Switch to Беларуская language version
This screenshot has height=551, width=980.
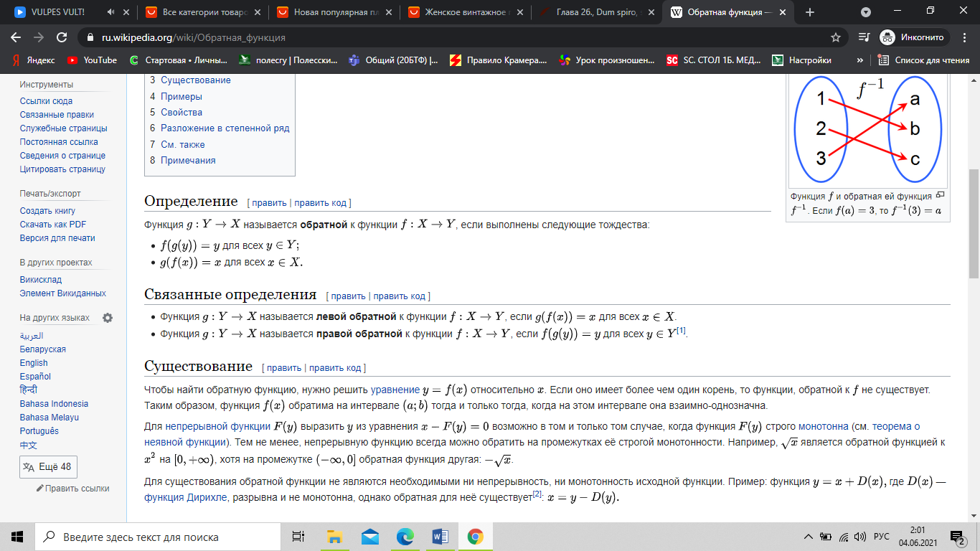(43, 349)
